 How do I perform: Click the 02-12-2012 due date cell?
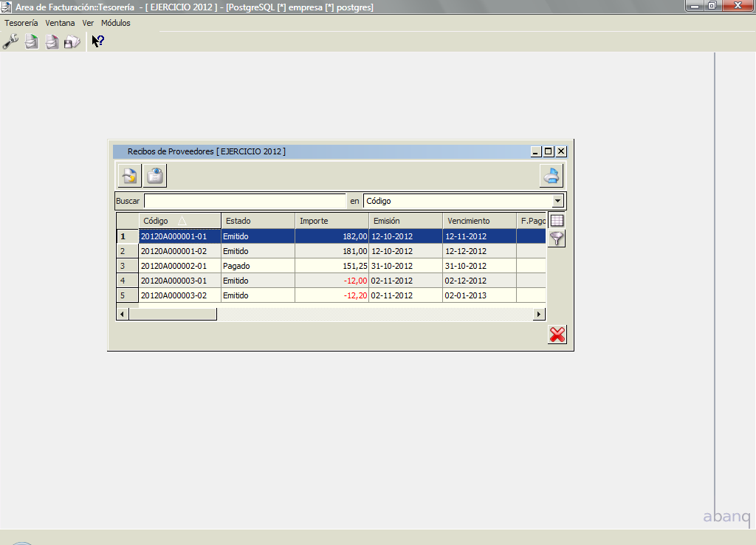(479, 280)
